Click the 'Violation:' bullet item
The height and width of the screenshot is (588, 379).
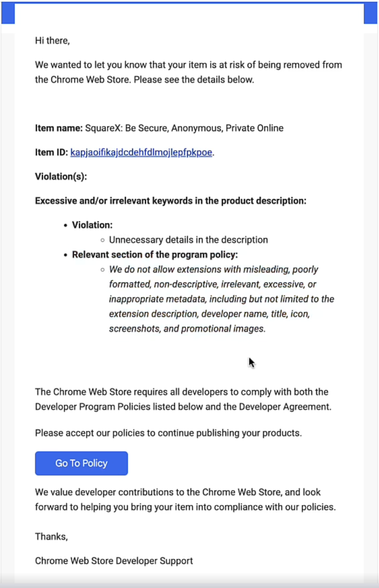[92, 225]
